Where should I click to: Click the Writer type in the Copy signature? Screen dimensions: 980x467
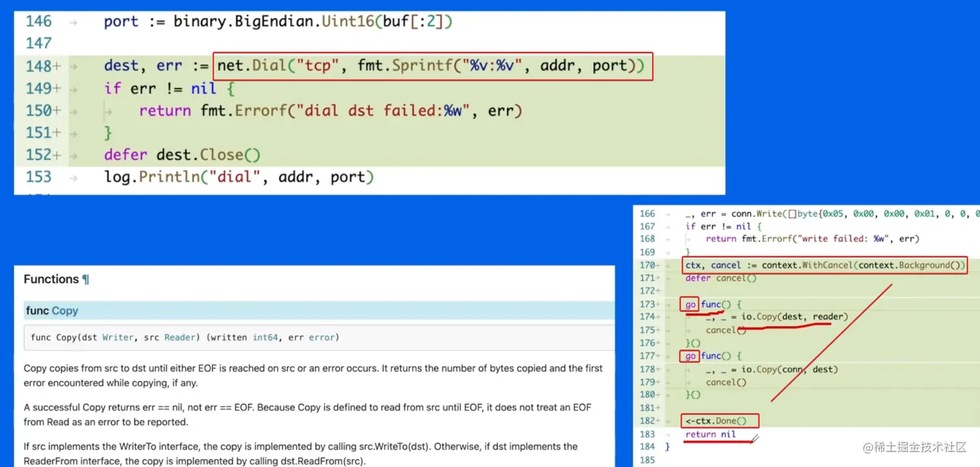pos(118,337)
